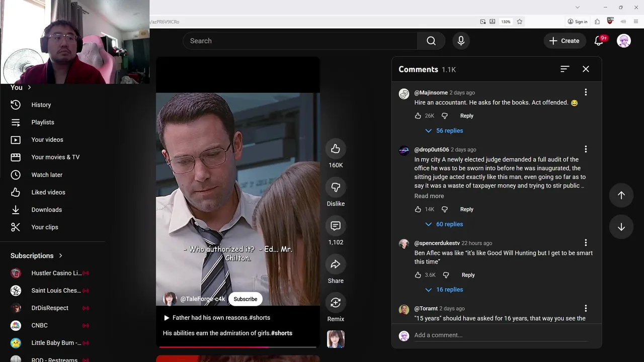Viewport: 644px width, 362px height.
Task: Open linked video 'Father had his own reasons'
Action: tap(217, 318)
